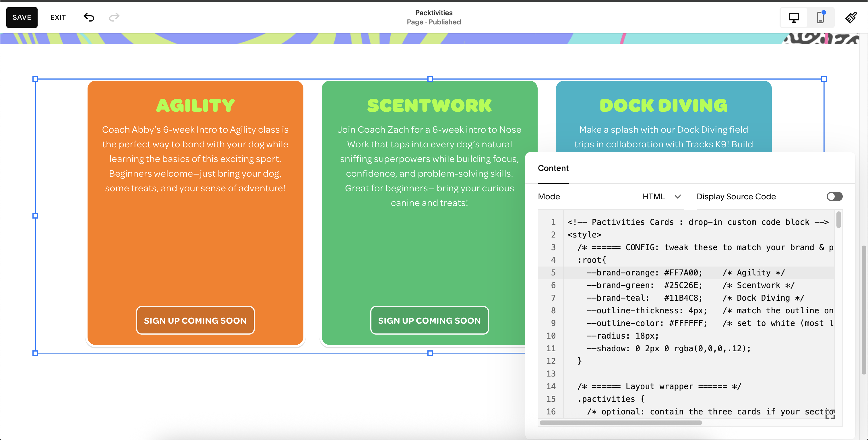
Task: Click top-left resize handle of the code block
Action: pyautogui.click(x=35, y=79)
